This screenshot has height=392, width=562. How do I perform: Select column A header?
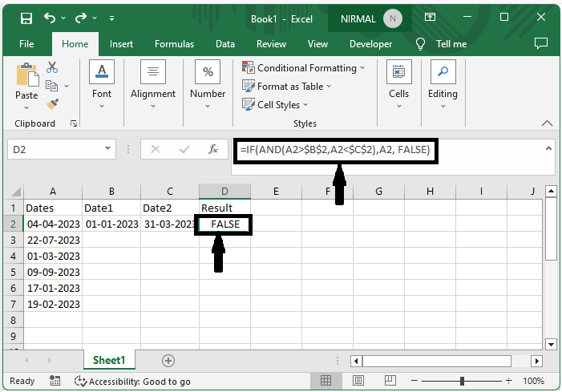coord(53,192)
